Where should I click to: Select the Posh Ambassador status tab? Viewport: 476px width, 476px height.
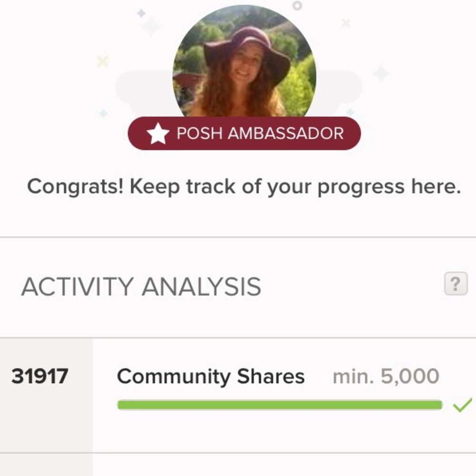point(245,132)
